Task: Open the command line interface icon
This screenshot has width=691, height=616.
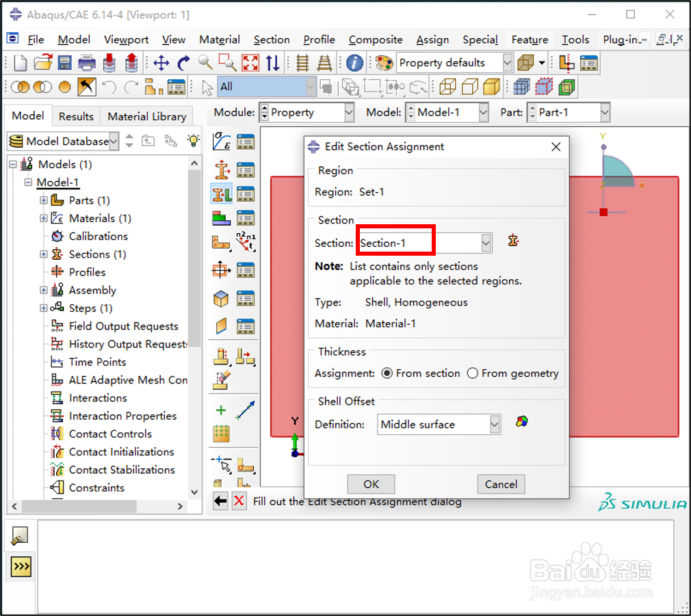Action: click(x=21, y=566)
